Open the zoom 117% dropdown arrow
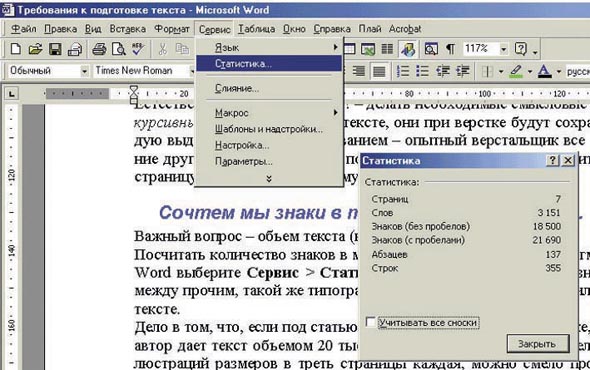590x370 pixels. tap(503, 49)
